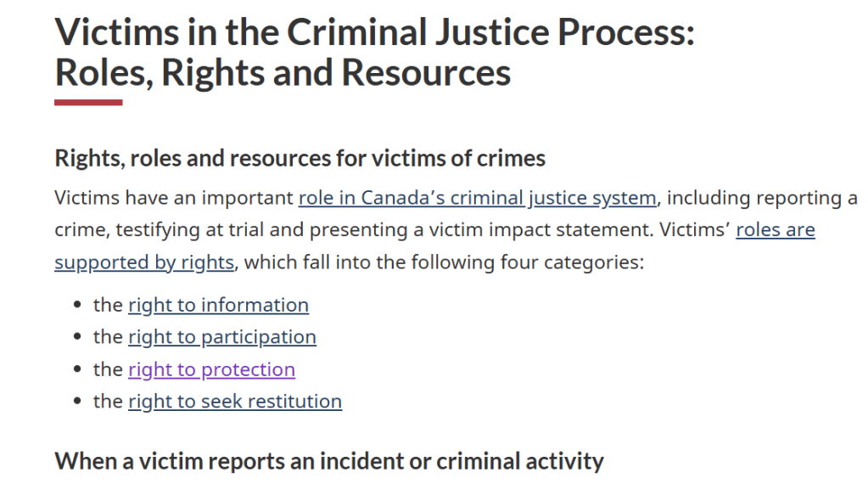Click the bullet beside "right to information"
Screen dimensions: 868x484
point(78,306)
